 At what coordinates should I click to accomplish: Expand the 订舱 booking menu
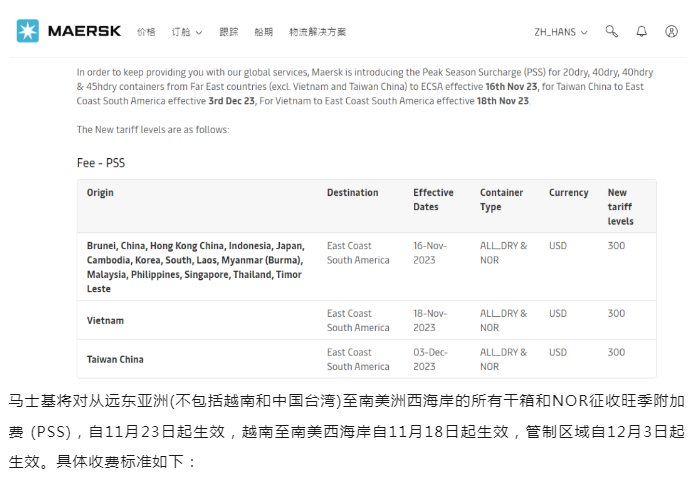[187, 32]
